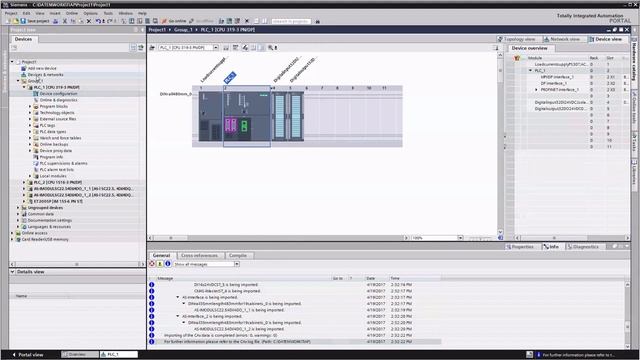Collapse PLC_1 row in Device overview
The height and width of the screenshot is (360, 640).
coord(531,71)
